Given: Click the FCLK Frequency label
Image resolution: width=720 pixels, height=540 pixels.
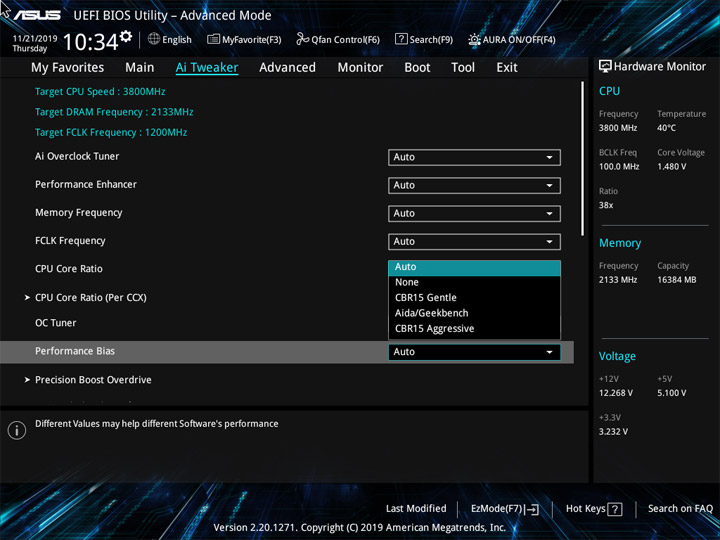Looking at the screenshot, I should pyautogui.click(x=70, y=241).
